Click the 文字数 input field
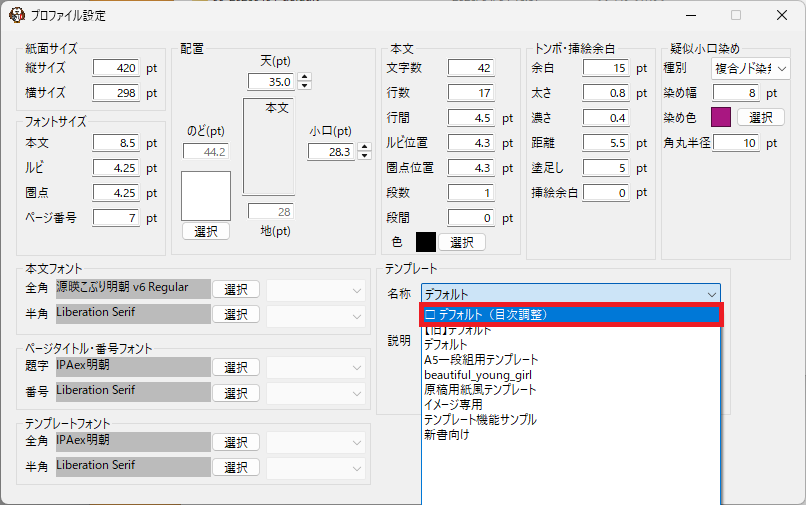This screenshot has width=806, height=505. (x=471, y=68)
